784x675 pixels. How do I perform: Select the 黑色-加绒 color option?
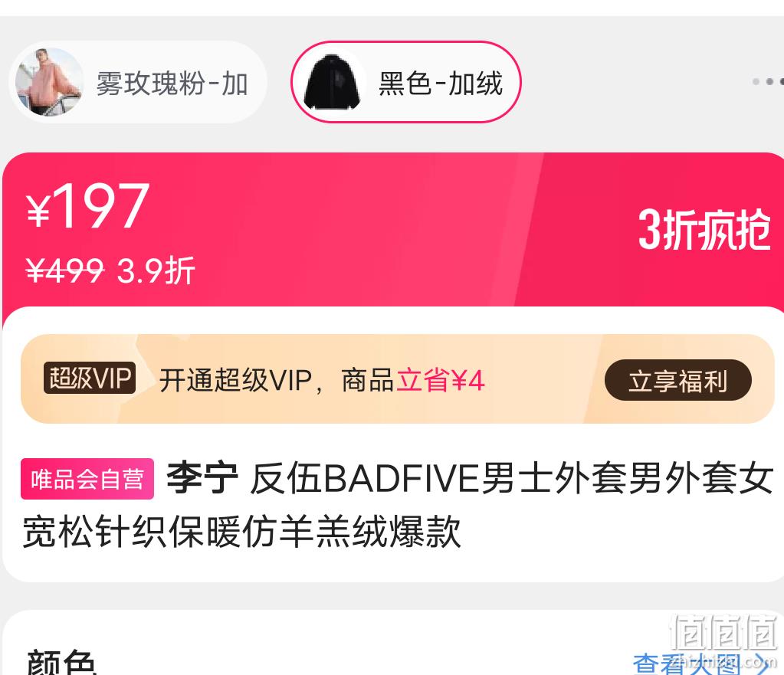406,82
